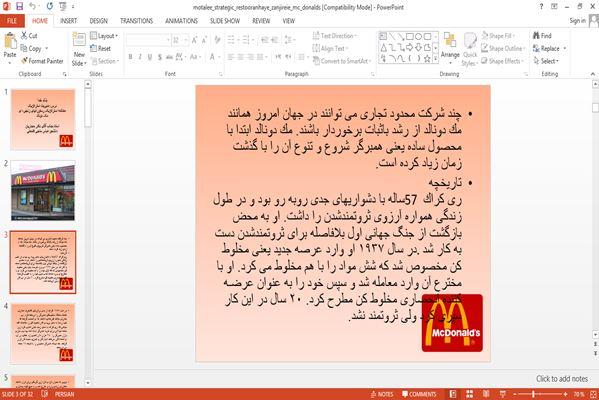The image size is (599, 400).
Task: Toggle Underline formatting
Action: 150,57
